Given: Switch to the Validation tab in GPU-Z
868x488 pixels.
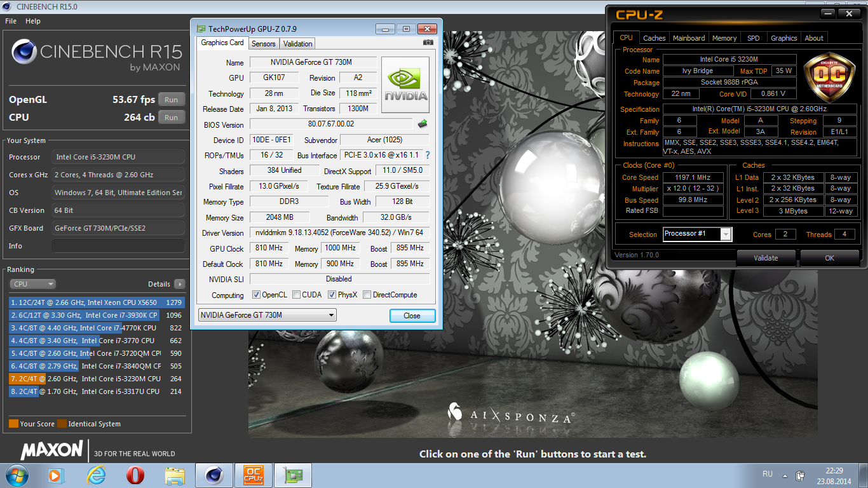Looking at the screenshot, I should (297, 44).
